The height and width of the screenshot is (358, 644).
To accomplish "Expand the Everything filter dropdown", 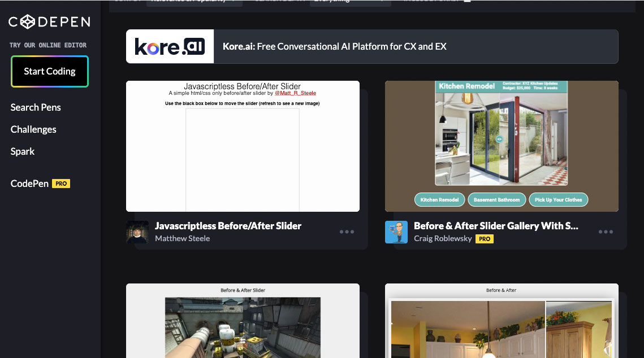I will click(x=352, y=1).
